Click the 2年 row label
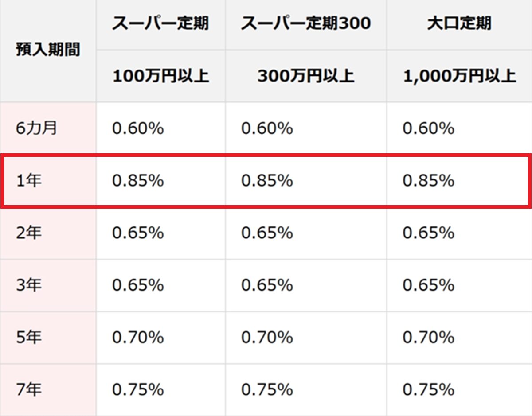 tap(28, 233)
